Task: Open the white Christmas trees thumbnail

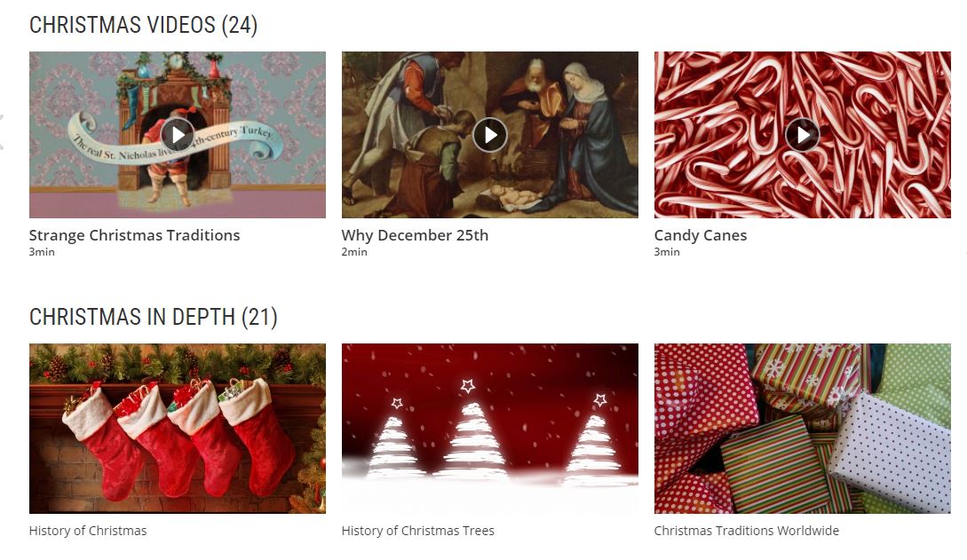Action: [490, 429]
